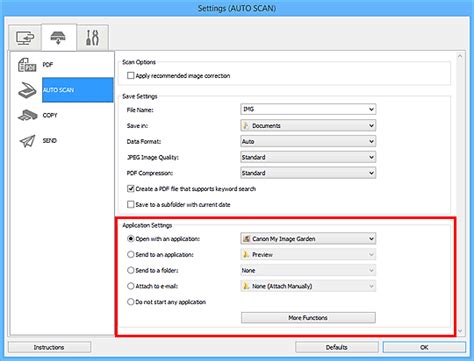Select AUTO SCAN list entry
The image size is (474, 361).
tap(77, 90)
